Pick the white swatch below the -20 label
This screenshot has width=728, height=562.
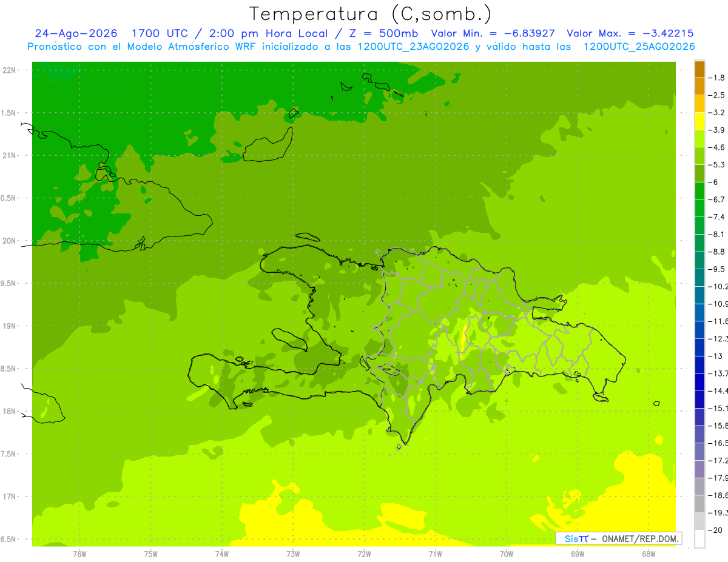(699, 538)
